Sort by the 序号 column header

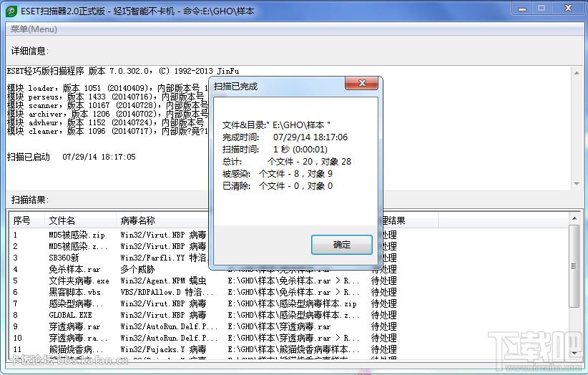pyautogui.click(x=26, y=220)
